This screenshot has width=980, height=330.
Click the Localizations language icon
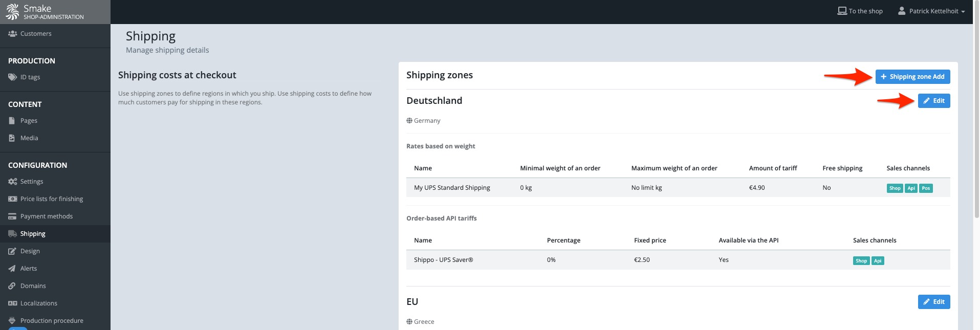click(x=13, y=303)
